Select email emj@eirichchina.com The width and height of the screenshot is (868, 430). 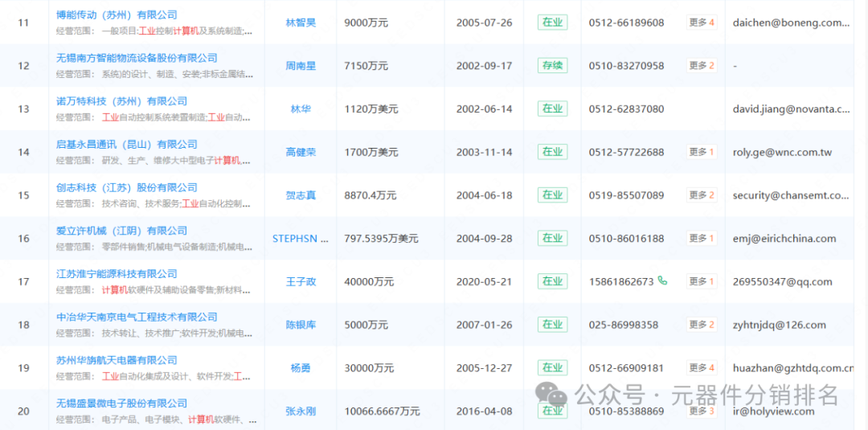coord(784,239)
